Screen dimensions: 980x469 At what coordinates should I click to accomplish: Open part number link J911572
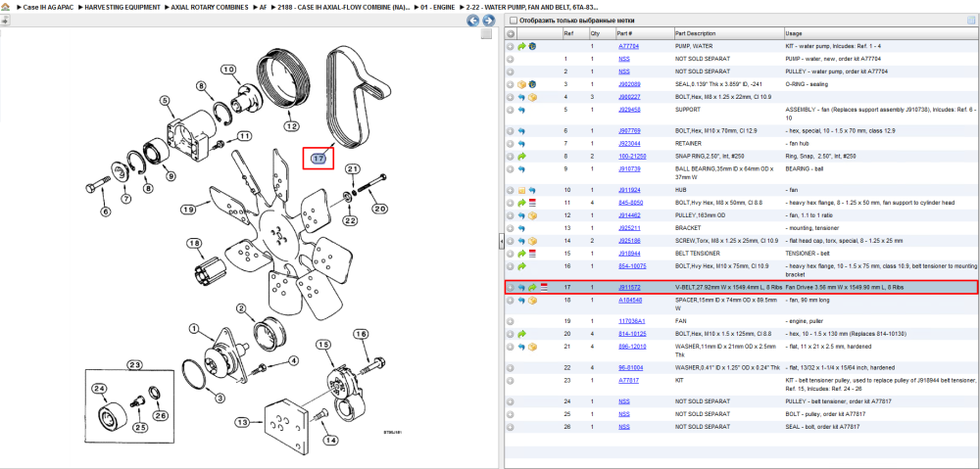629,287
